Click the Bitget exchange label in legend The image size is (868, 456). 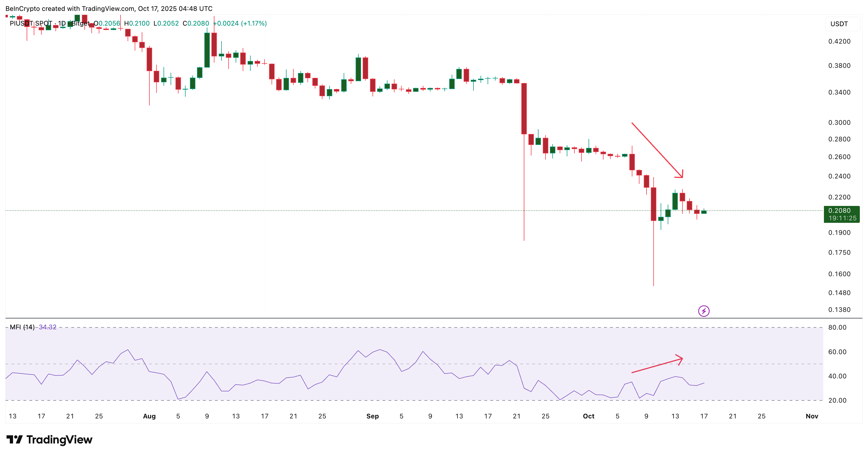80,23
